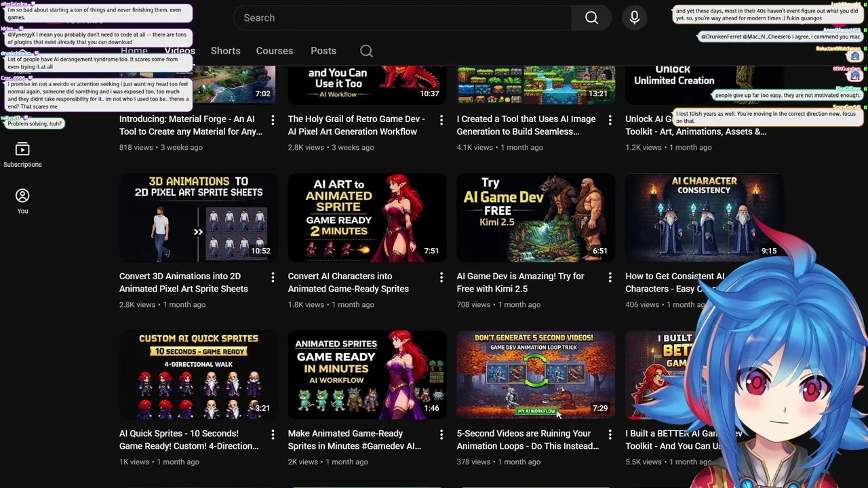Play the Custom AI Quick Sprites thumbnail

(198, 375)
